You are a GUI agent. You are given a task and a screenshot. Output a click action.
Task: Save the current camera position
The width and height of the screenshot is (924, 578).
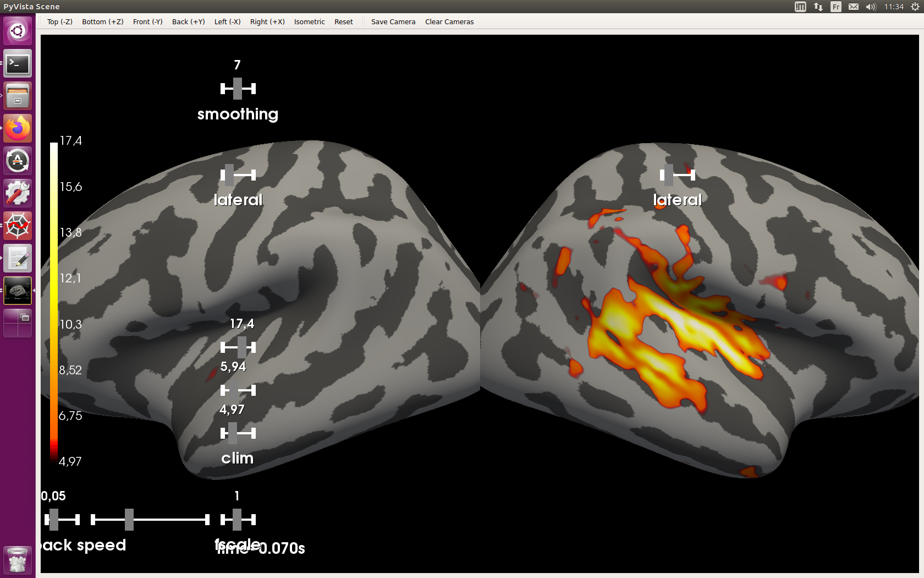pyautogui.click(x=393, y=21)
